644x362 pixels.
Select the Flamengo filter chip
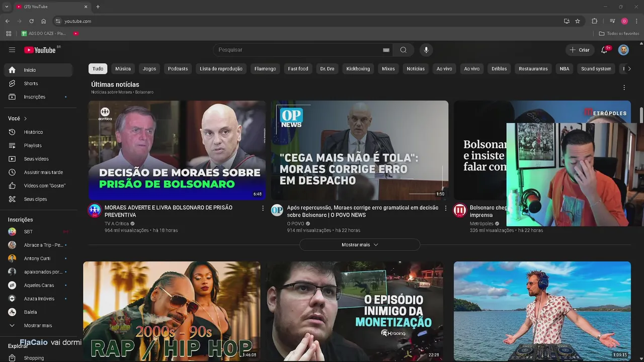(265, 69)
